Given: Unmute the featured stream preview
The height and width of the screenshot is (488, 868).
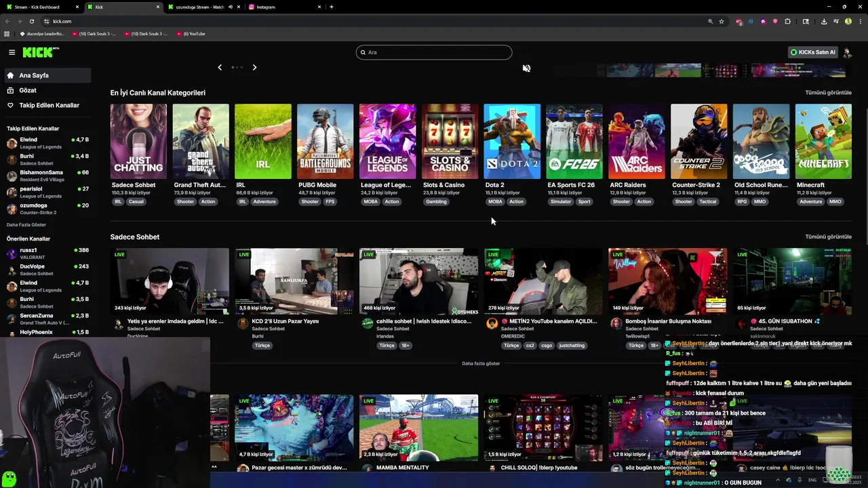Looking at the screenshot, I should (526, 68).
